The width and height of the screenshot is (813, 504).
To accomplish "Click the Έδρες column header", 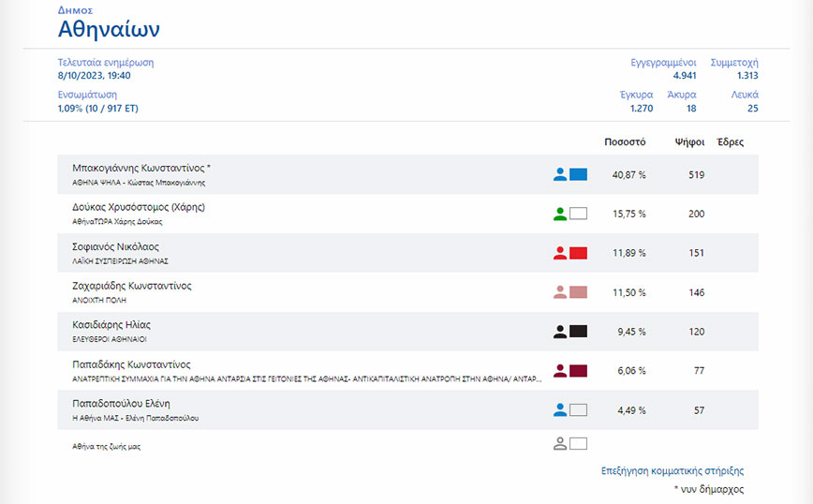I will point(730,142).
